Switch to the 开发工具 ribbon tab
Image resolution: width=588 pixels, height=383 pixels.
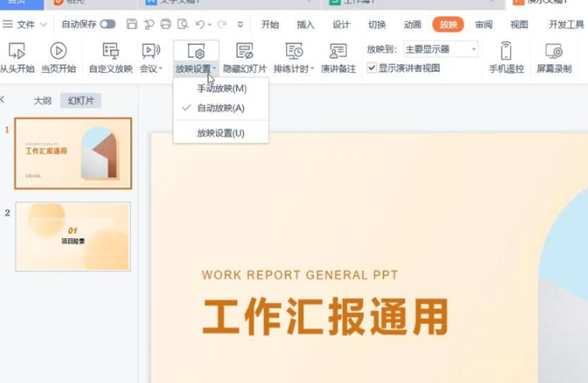(566, 25)
